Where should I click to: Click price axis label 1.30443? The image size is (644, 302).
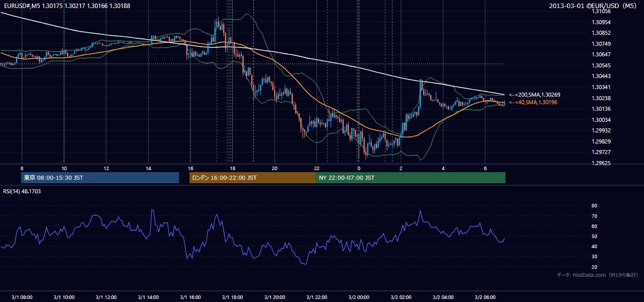pyautogui.click(x=602, y=76)
